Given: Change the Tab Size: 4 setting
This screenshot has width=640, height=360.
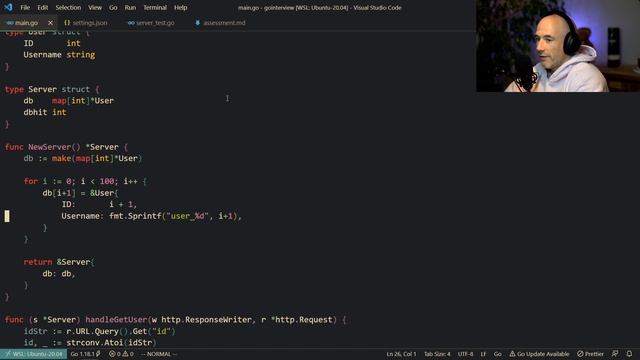Looking at the screenshot, I should tap(437, 354).
